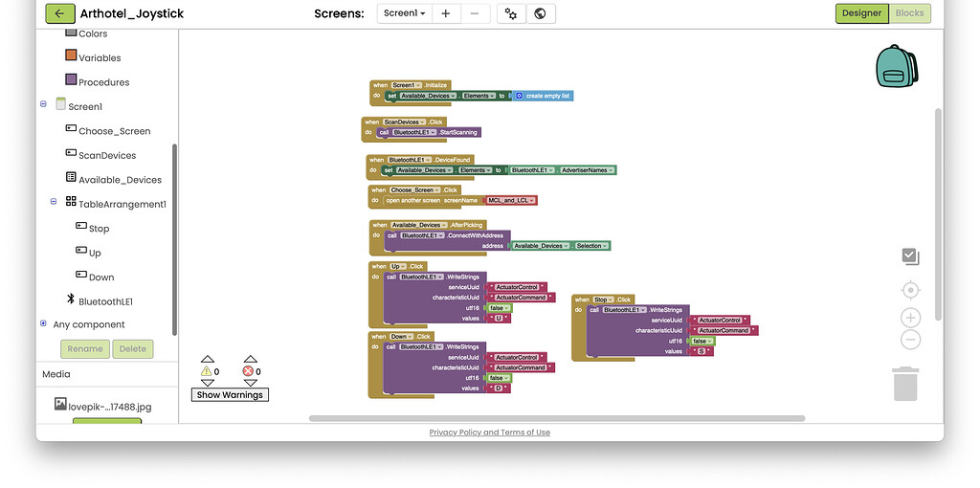
Task: Switch to Designer view
Action: 861,13
